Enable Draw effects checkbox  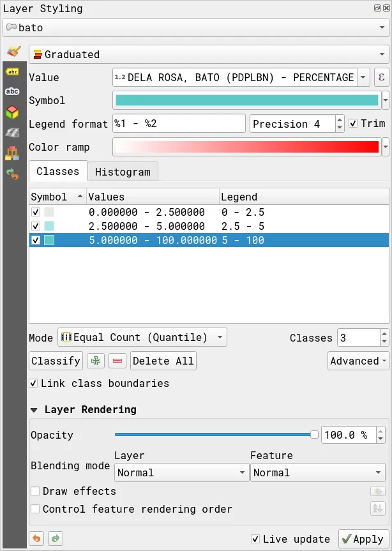pyautogui.click(x=35, y=490)
